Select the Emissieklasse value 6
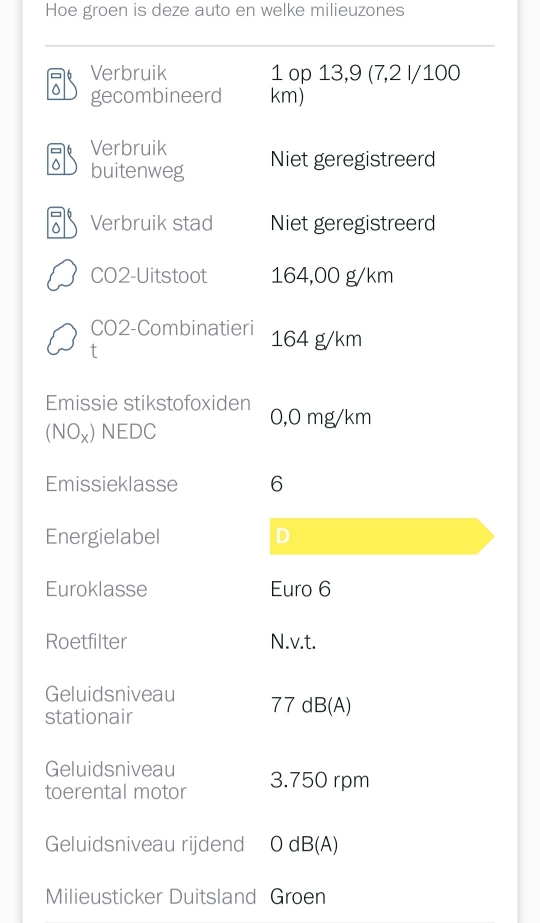The image size is (540, 923). tap(277, 484)
